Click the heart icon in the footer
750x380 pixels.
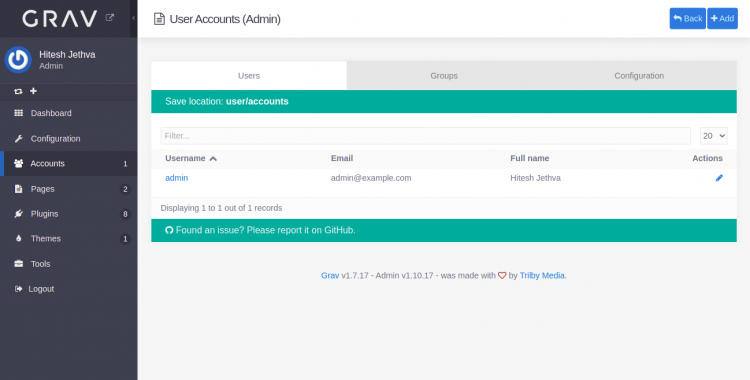coord(502,276)
